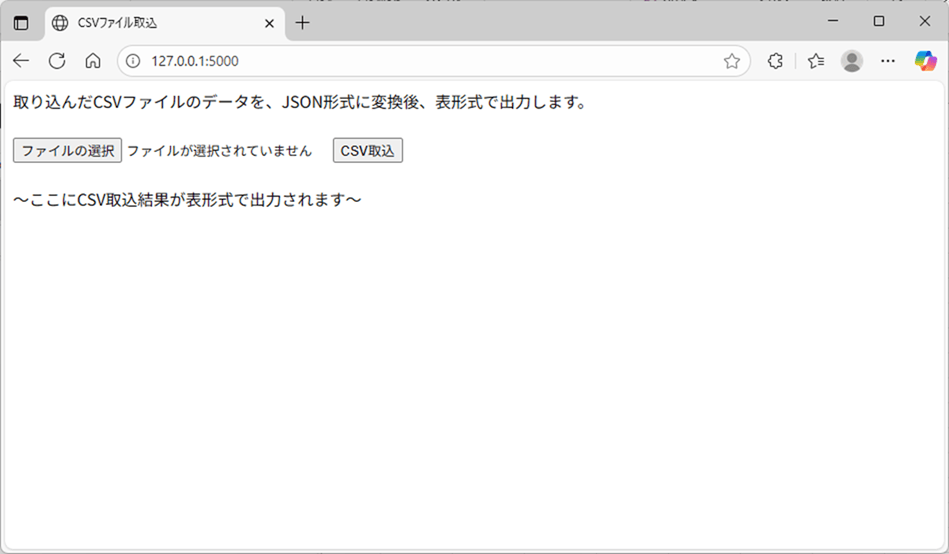Viewport: 949px width, 554px height.
Task: Open the tab actions menu icon
Action: coord(21,22)
